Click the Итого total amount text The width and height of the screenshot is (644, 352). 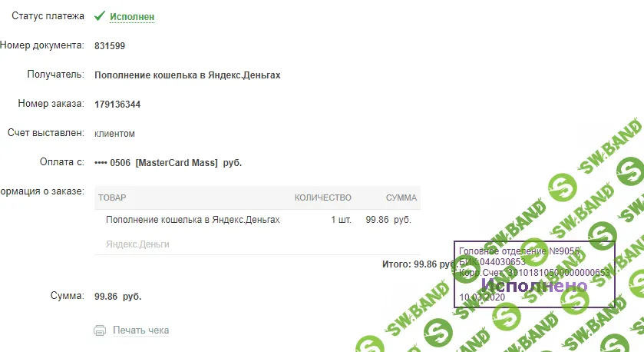tap(419, 264)
